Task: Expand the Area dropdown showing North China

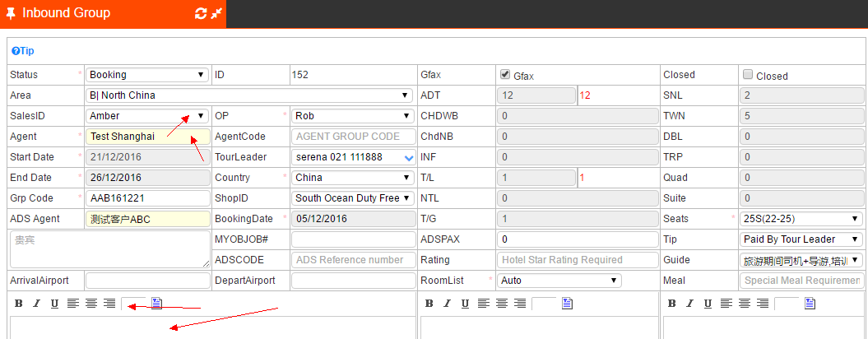Action: tap(249, 95)
